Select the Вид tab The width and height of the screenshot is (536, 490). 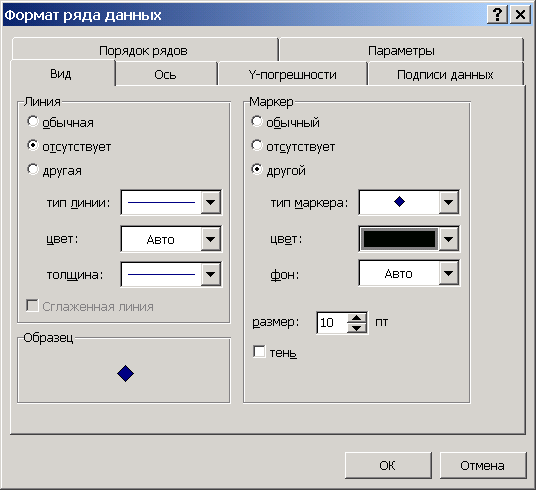61,74
